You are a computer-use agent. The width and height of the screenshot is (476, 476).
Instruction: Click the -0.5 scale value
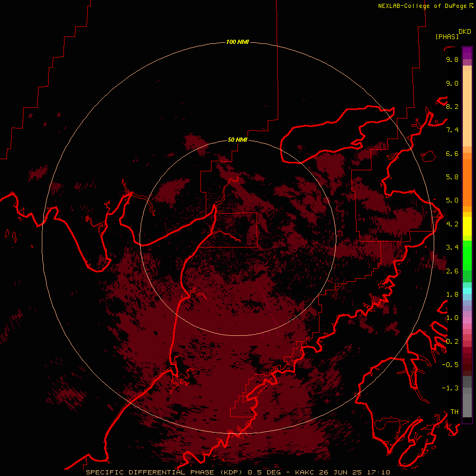(450, 365)
